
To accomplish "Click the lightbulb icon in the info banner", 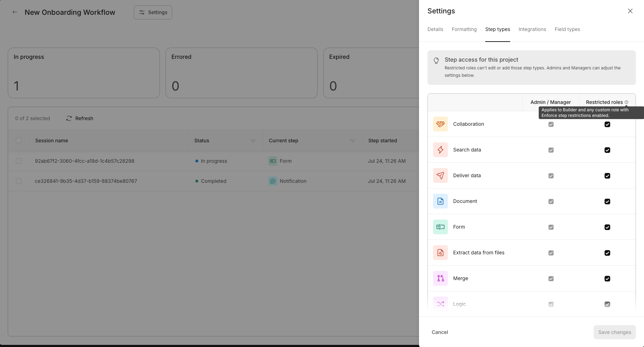I will click(436, 61).
